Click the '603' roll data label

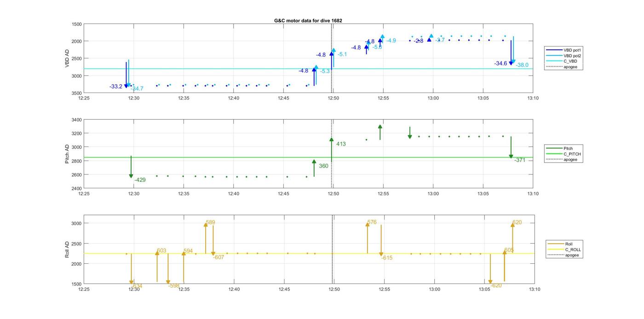(161, 251)
